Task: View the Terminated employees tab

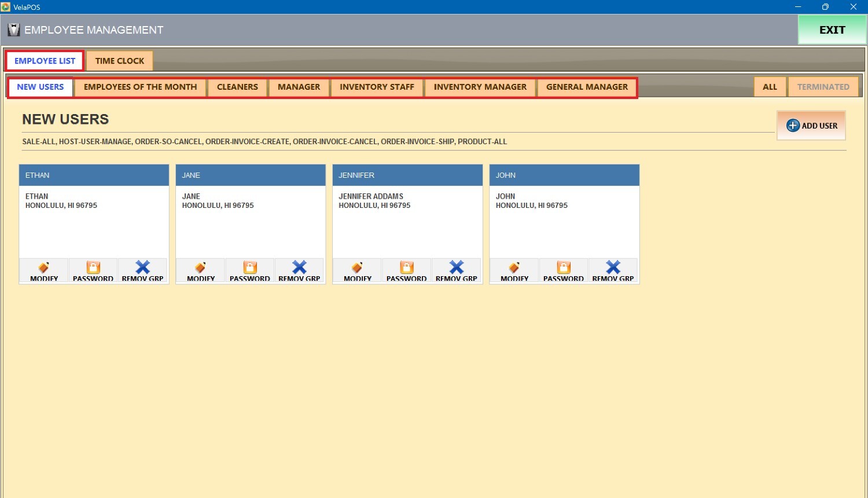Action: [823, 87]
